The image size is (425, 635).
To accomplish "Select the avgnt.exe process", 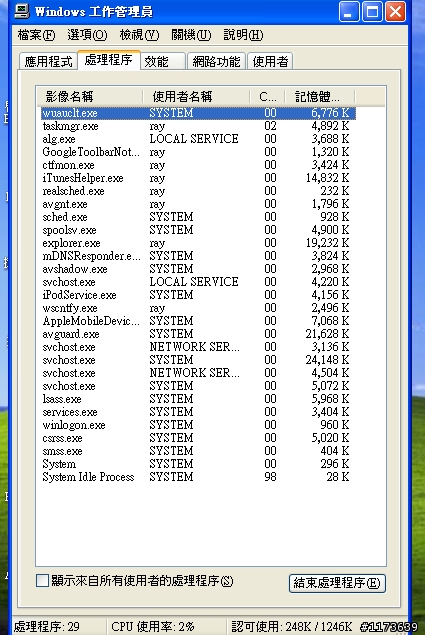I will click(198, 204).
